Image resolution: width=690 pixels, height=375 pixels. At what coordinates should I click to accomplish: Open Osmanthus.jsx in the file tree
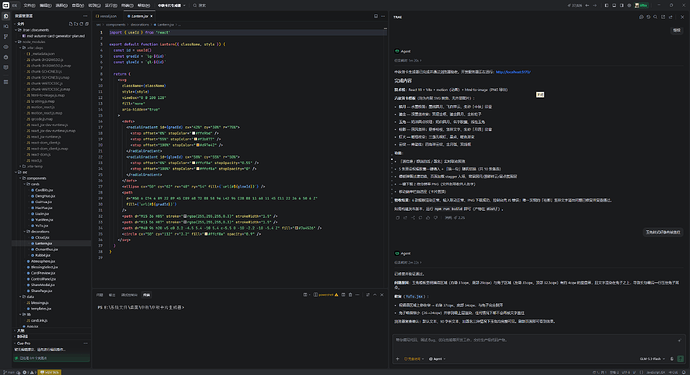click(46, 249)
